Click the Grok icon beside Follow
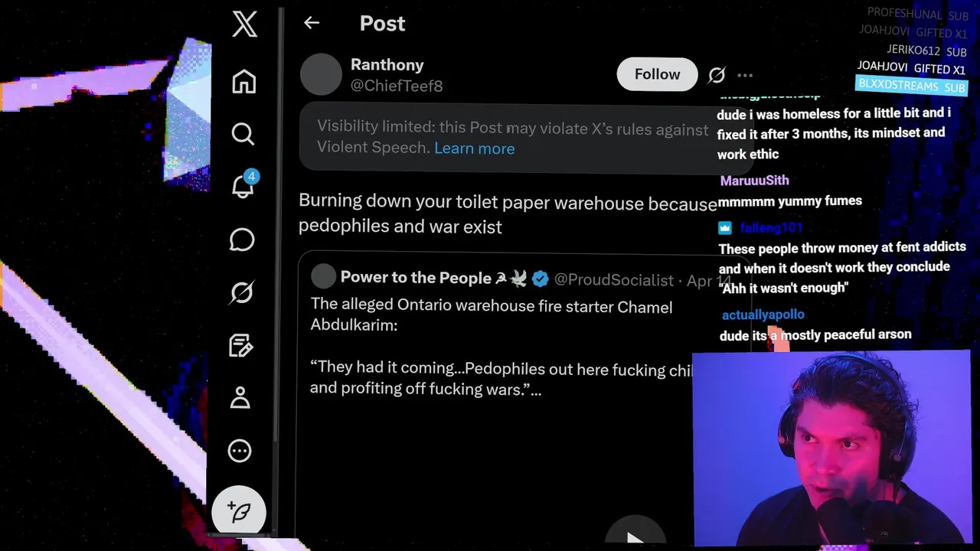Viewport: 980px width, 551px height. pos(717,75)
